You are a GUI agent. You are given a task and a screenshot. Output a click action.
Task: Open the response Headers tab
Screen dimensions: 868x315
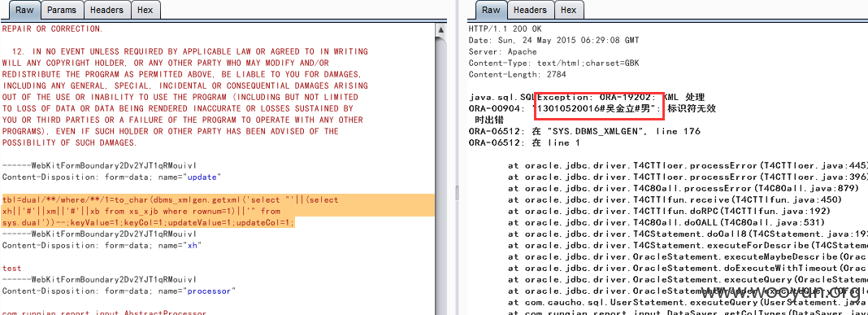[x=530, y=10]
